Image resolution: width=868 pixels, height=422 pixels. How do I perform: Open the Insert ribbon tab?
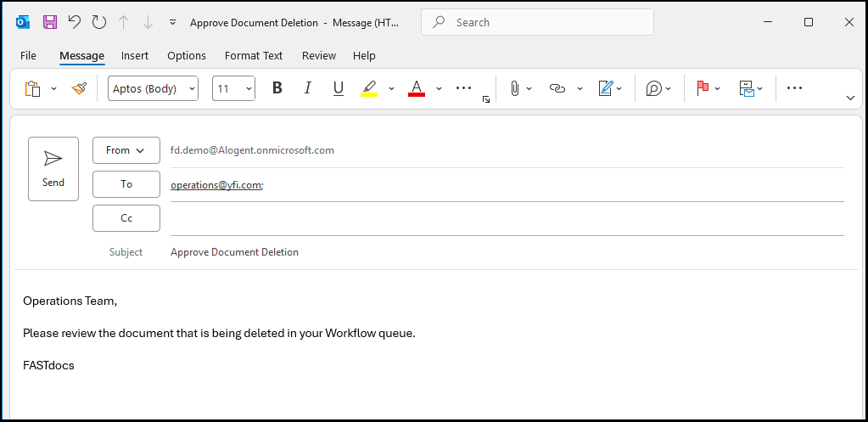pos(135,56)
